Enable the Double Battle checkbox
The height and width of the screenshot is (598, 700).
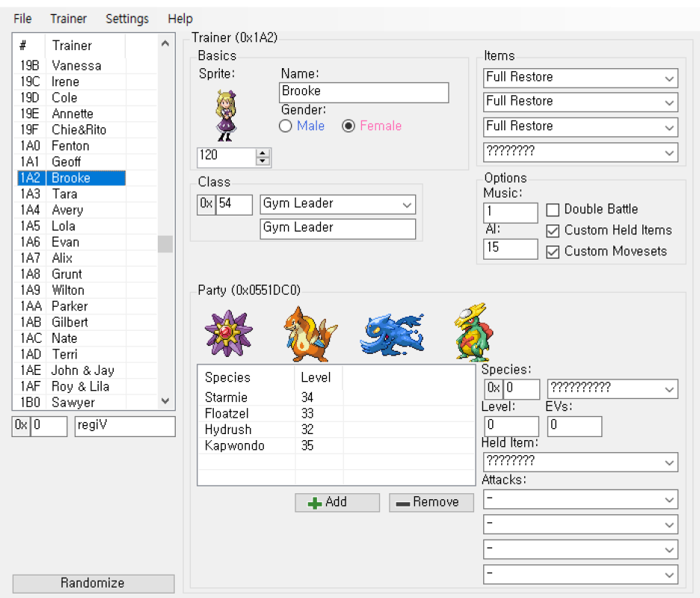pos(553,210)
